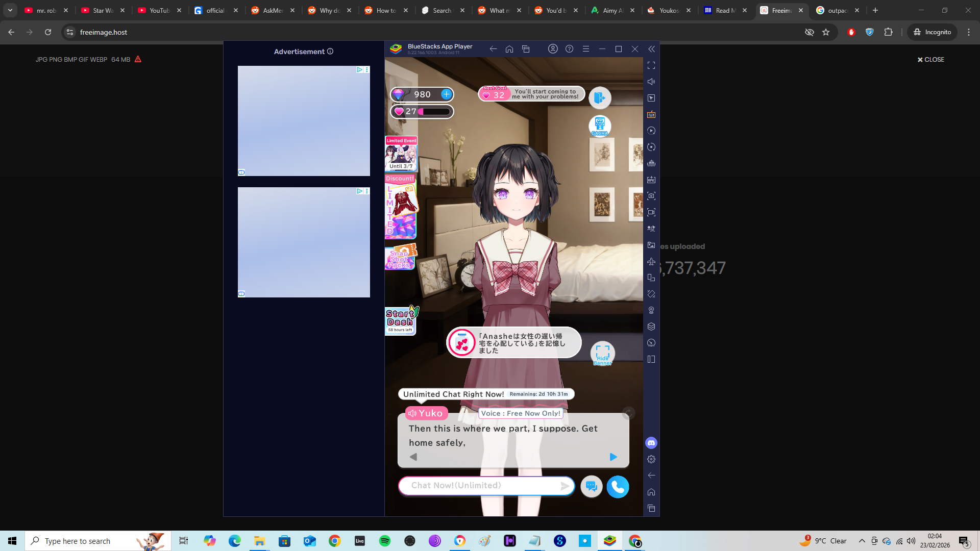The width and height of the screenshot is (980, 551).
Task: Click the BlueStacks rotate screen icon
Action: pyautogui.click(x=651, y=278)
